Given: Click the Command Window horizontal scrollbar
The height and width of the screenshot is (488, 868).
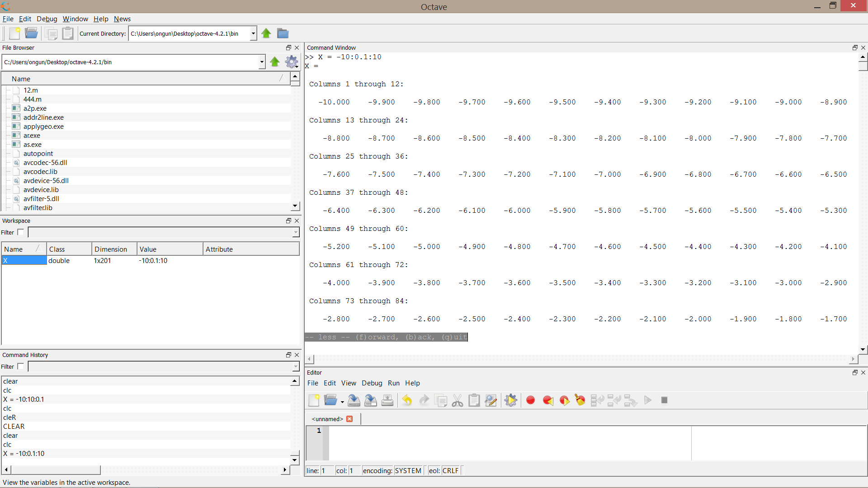Looking at the screenshot, I should [x=581, y=359].
